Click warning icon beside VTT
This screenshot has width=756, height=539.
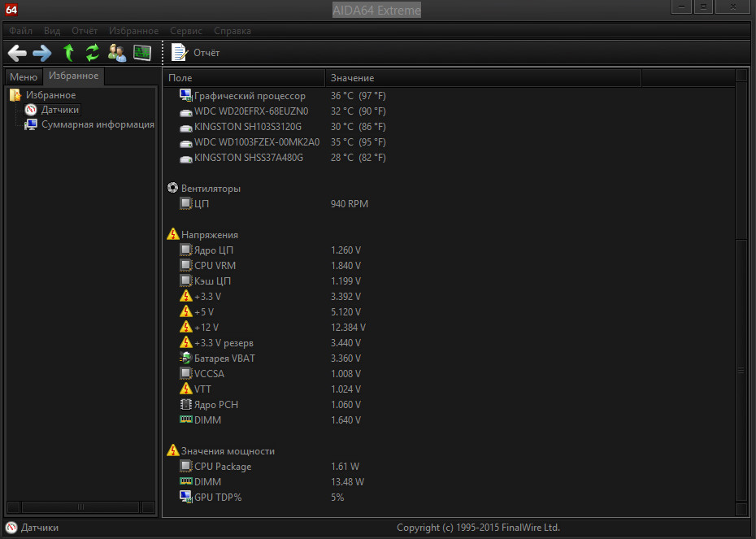coord(185,389)
